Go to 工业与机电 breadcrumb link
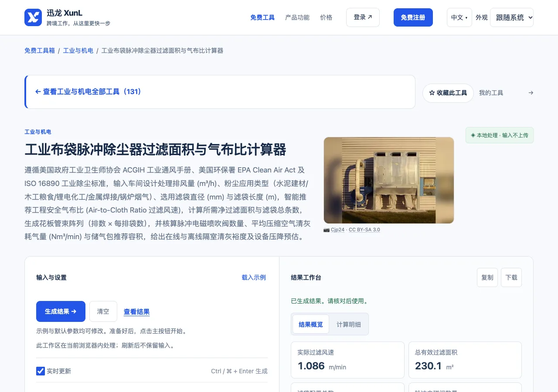Viewport: 558px width, 392px height. (x=78, y=51)
